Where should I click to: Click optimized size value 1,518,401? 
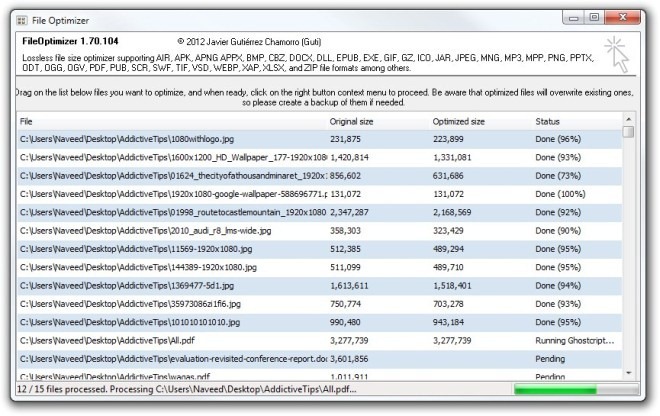(452, 285)
